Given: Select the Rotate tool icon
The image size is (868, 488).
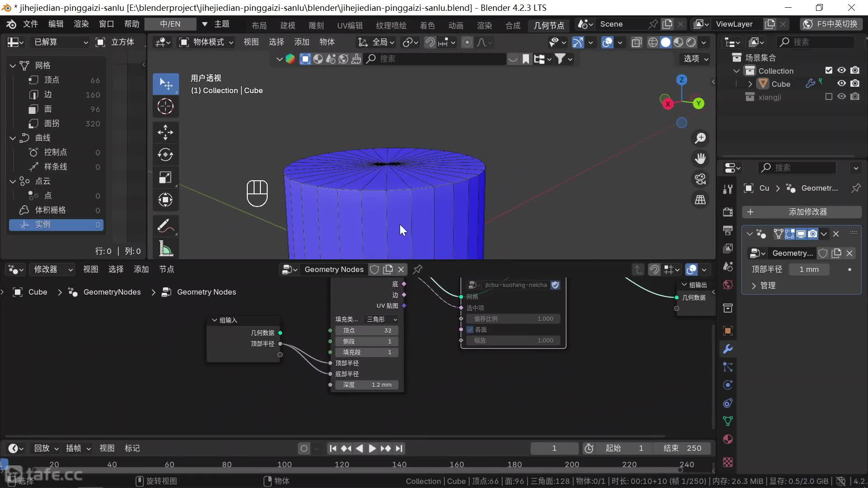Looking at the screenshot, I should pyautogui.click(x=165, y=155).
